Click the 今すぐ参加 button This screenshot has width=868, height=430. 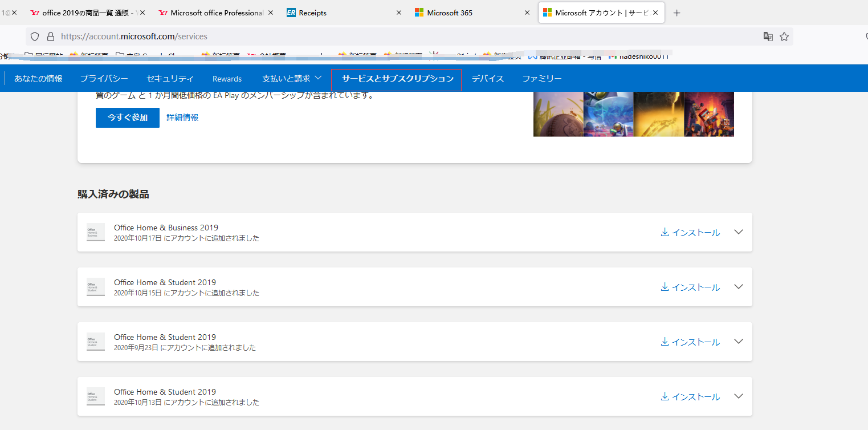pos(128,117)
